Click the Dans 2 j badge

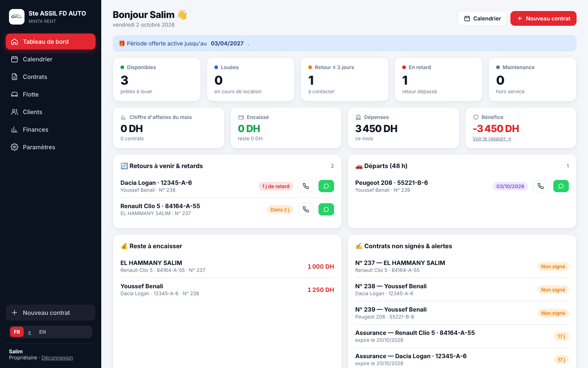(x=280, y=210)
